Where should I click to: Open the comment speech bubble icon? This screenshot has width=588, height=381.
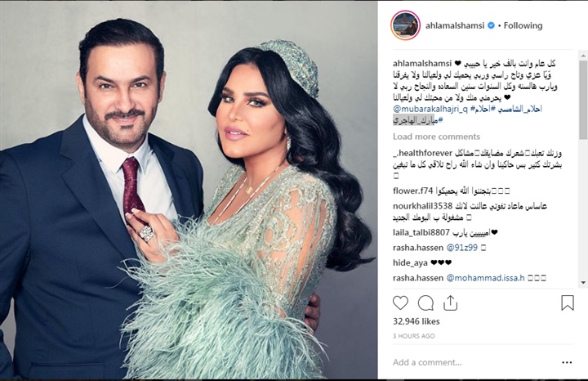(x=425, y=303)
